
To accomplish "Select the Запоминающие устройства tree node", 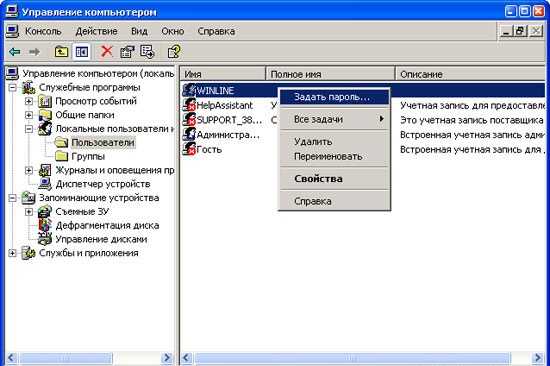I will (99, 198).
